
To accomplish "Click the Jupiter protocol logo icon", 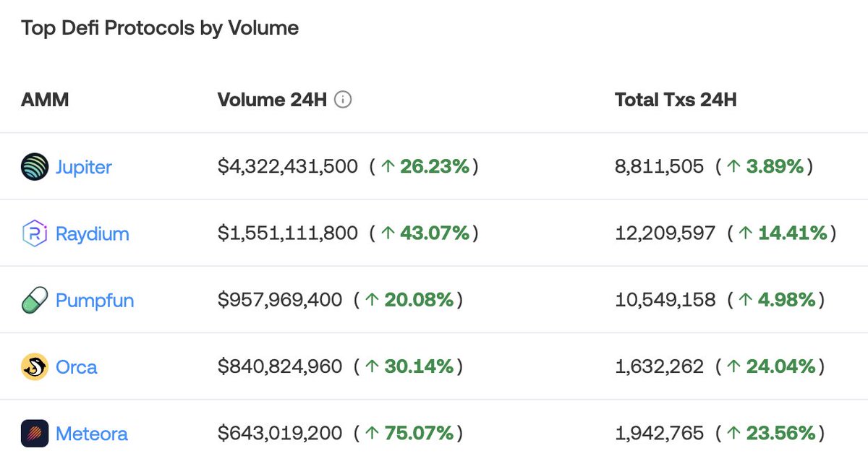I will pos(35,167).
